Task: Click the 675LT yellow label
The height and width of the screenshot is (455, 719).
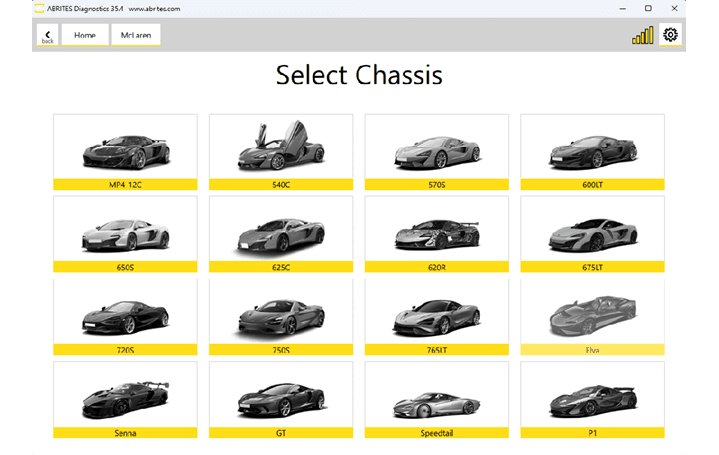Action: (x=592, y=267)
